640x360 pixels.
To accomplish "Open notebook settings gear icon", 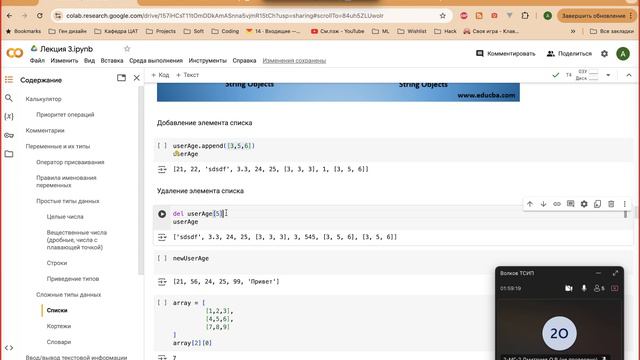I will tap(604, 53).
